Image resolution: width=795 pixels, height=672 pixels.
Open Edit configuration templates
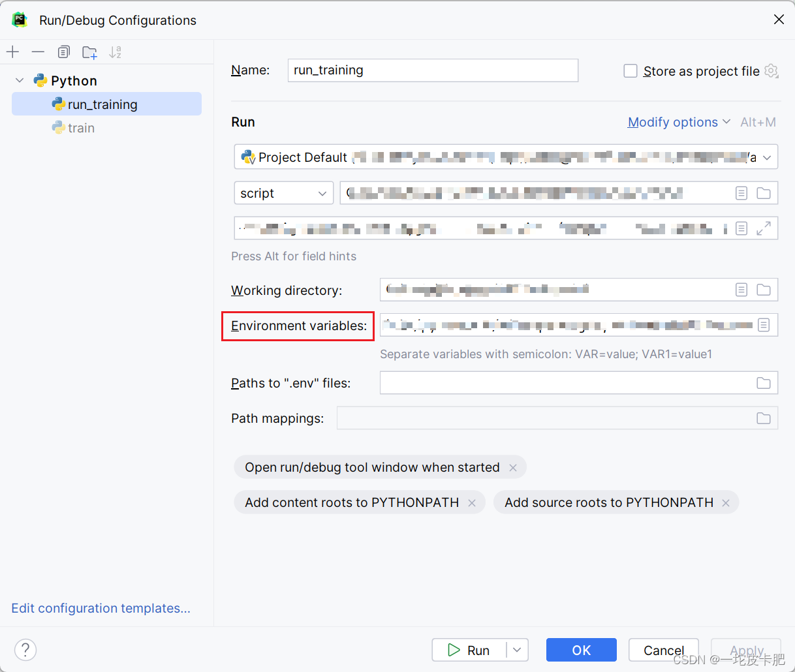click(101, 608)
